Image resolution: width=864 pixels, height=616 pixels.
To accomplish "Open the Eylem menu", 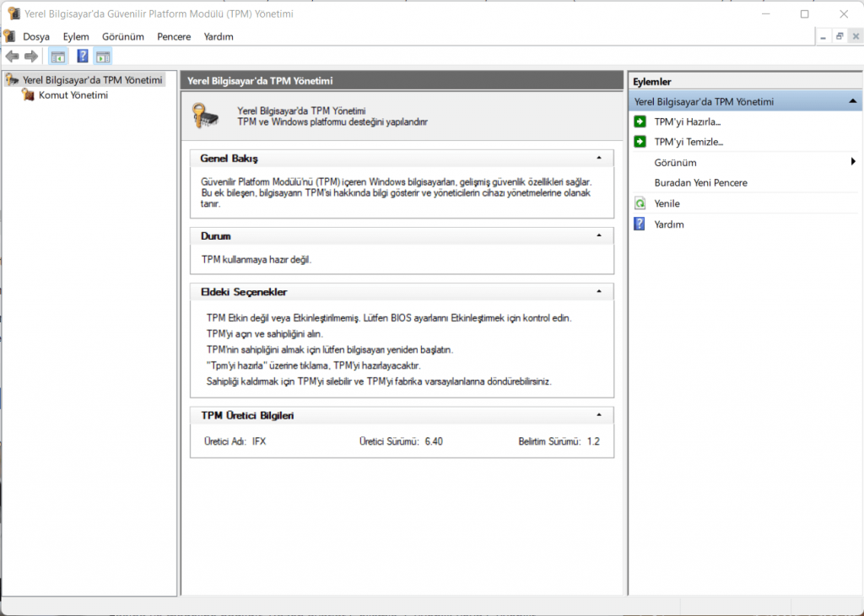I will [76, 37].
